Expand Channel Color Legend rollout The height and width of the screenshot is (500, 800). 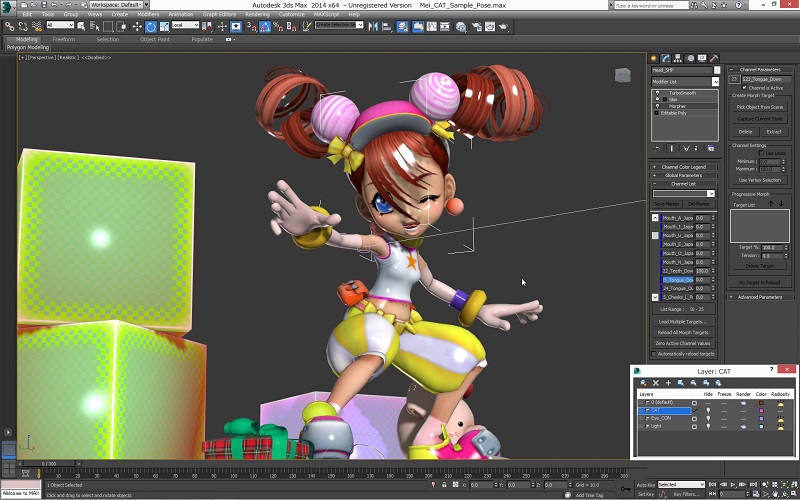point(683,167)
